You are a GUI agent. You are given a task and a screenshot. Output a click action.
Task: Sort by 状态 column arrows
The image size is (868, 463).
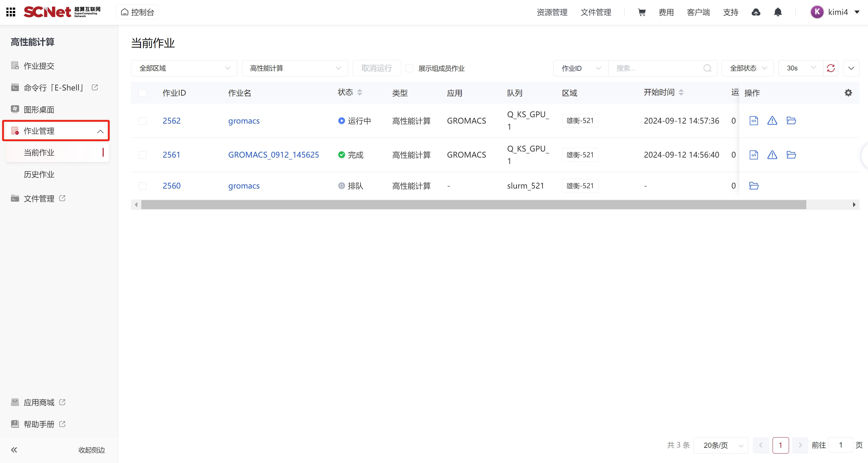coord(359,92)
